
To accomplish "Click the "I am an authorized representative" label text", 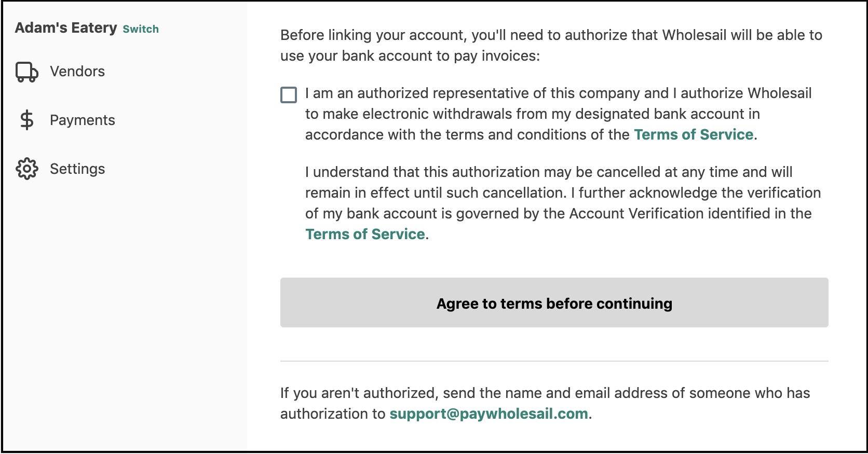I will [x=558, y=114].
